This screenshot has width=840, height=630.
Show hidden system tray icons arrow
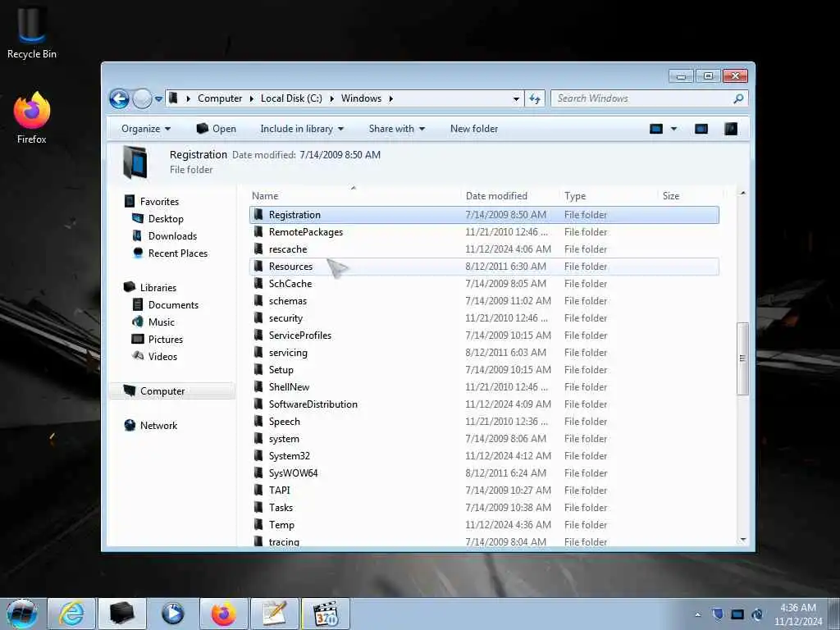697,614
